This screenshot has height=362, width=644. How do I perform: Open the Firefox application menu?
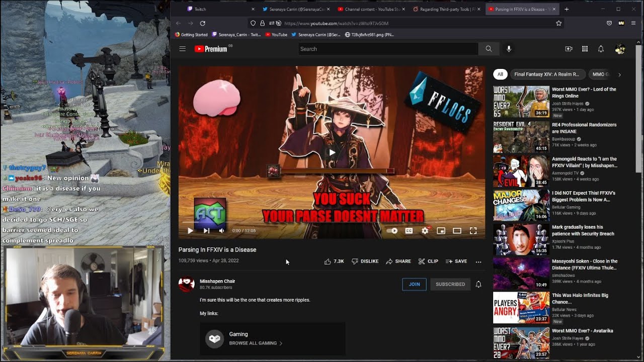(x=634, y=23)
